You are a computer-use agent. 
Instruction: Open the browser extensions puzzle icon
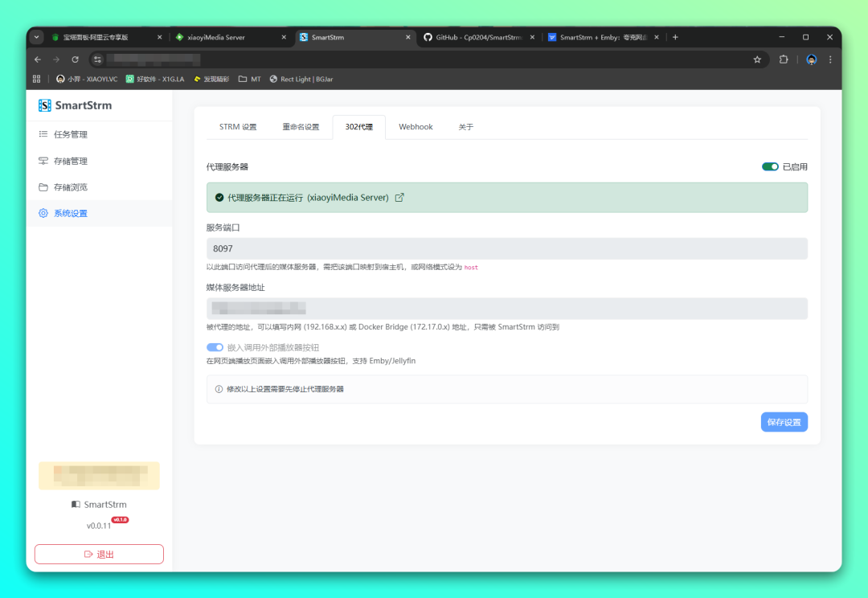pyautogui.click(x=784, y=59)
